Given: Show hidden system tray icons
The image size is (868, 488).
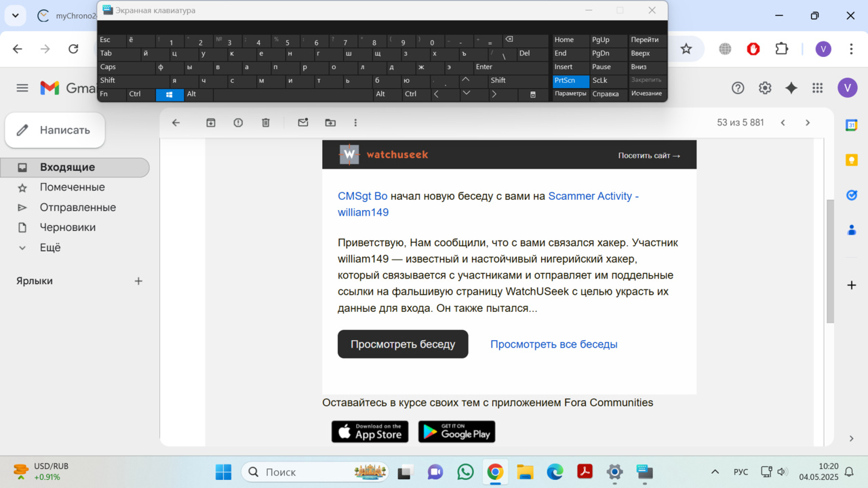Looking at the screenshot, I should pyautogui.click(x=715, y=472).
